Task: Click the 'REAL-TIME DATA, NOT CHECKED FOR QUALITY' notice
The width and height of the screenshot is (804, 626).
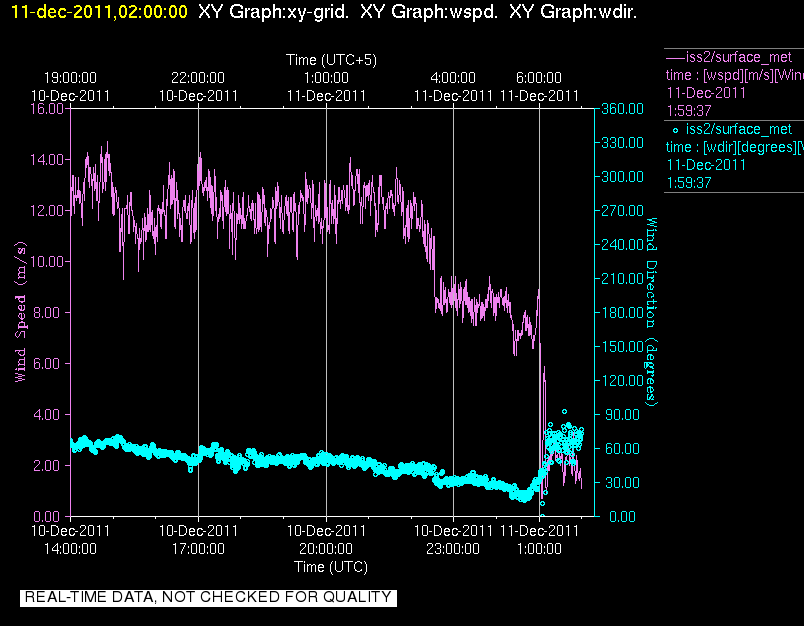Action: [x=208, y=597]
